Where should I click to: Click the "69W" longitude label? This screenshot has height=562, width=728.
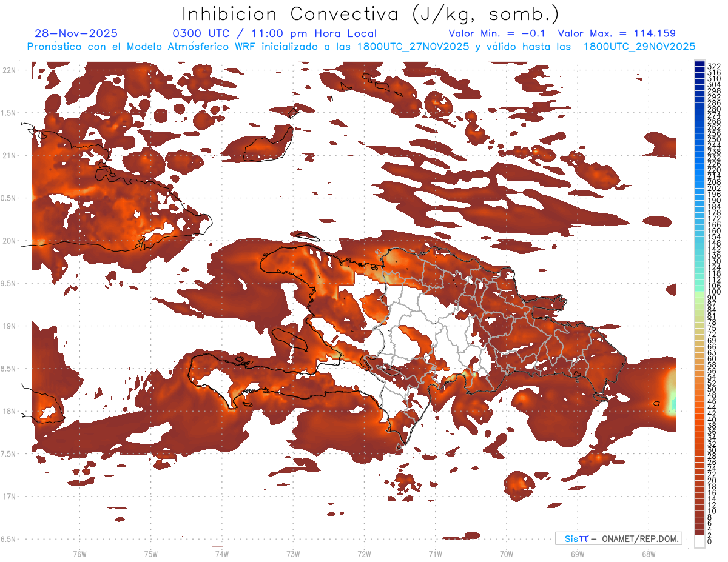click(578, 554)
